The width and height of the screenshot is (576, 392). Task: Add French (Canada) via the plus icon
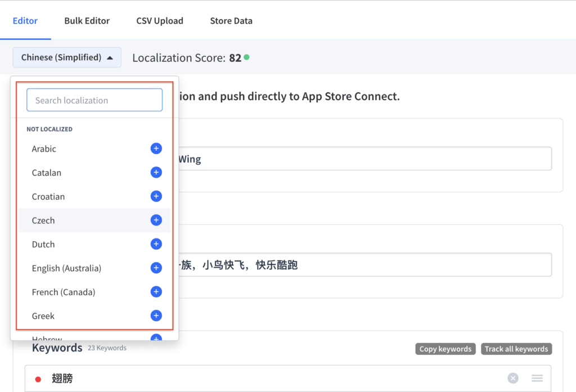point(156,291)
